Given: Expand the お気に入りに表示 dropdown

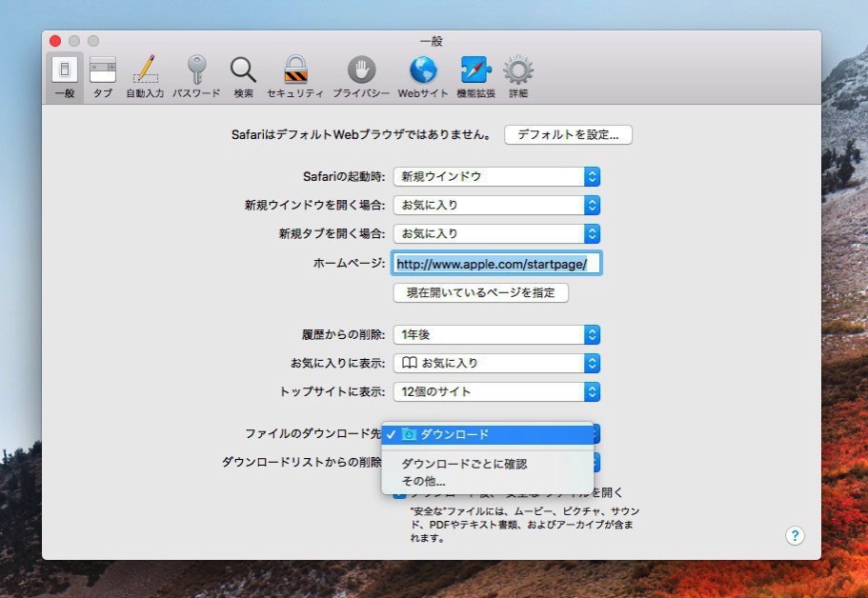Looking at the screenshot, I should (496, 363).
